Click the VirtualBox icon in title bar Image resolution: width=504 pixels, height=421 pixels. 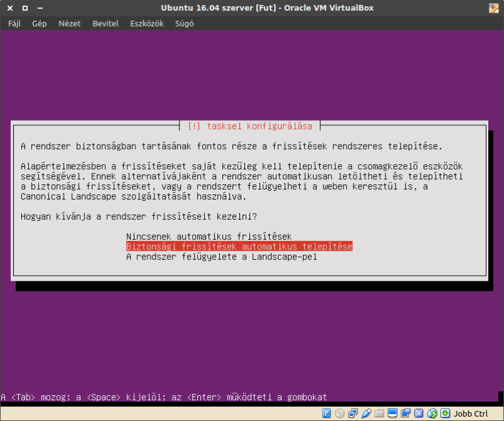point(494,8)
